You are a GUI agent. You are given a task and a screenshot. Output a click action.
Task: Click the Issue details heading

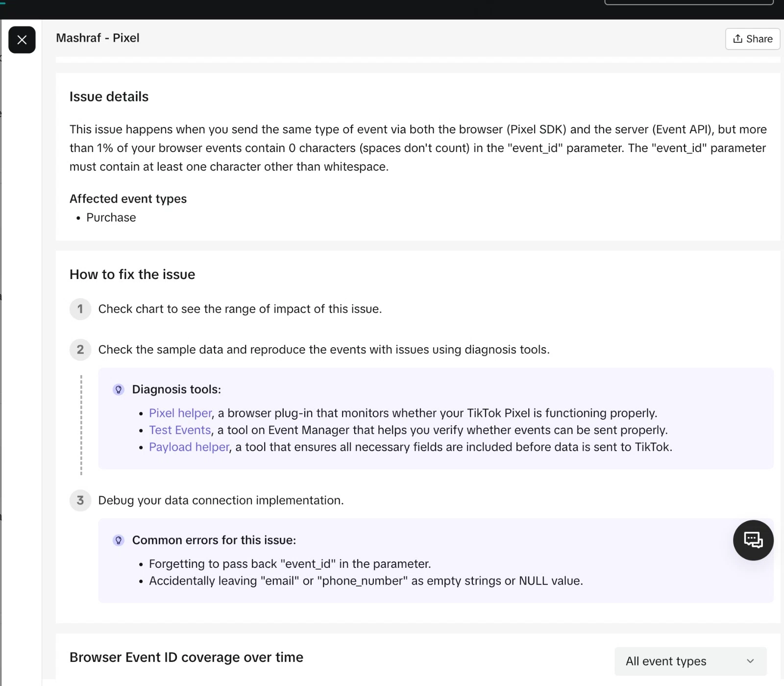tap(109, 97)
